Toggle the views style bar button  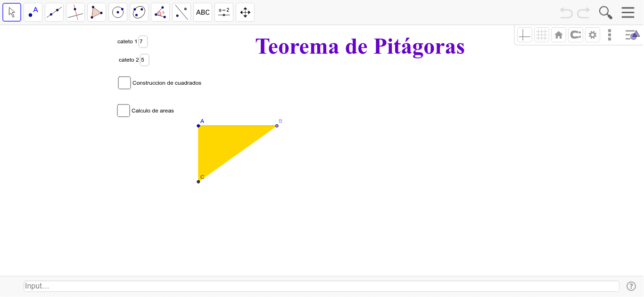click(632, 35)
